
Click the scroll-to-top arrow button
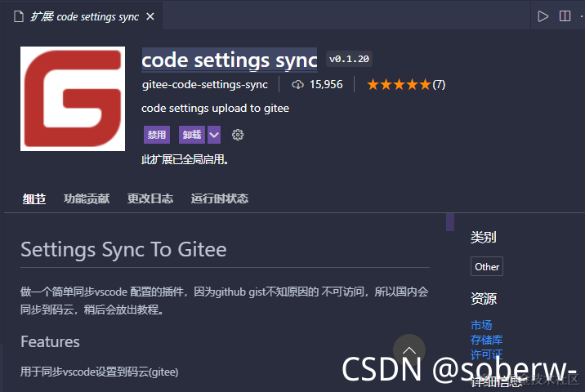(x=409, y=350)
